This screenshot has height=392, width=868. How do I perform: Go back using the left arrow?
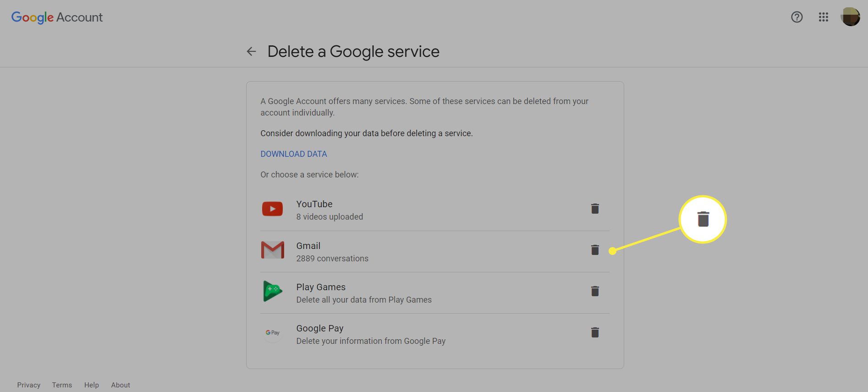point(251,51)
